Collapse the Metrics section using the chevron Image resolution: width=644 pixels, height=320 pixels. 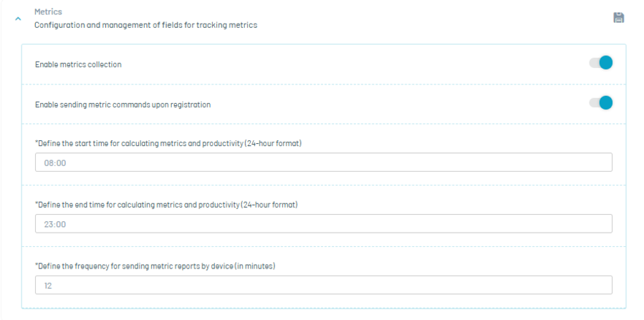tap(18, 19)
